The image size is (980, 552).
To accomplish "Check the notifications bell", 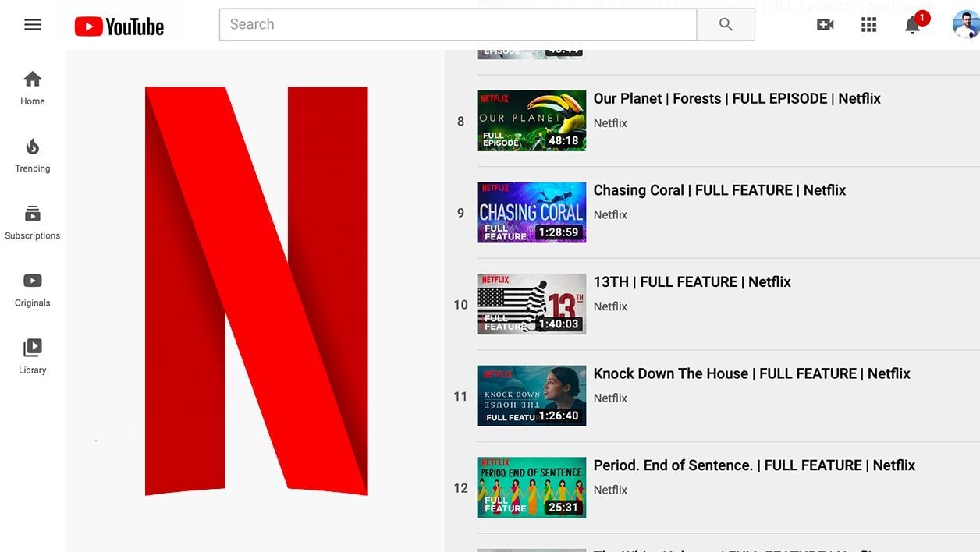I will pyautogui.click(x=913, y=25).
